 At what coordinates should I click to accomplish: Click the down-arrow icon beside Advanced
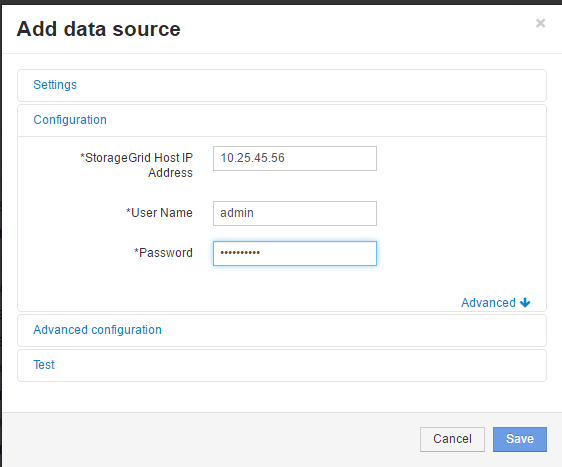click(525, 302)
